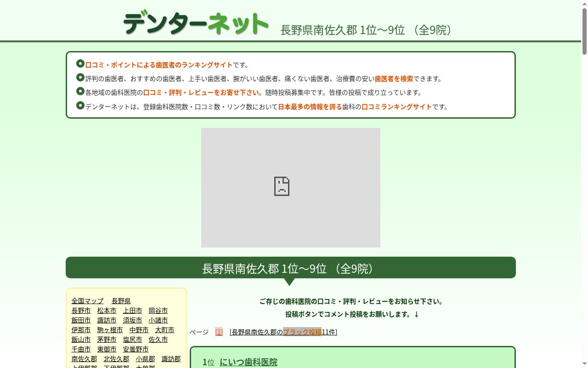Click the text 投稿ボタンでコメント投稿をお願いします。
Image resolution: width=588 pixels, height=368 pixels.
[352, 314]
